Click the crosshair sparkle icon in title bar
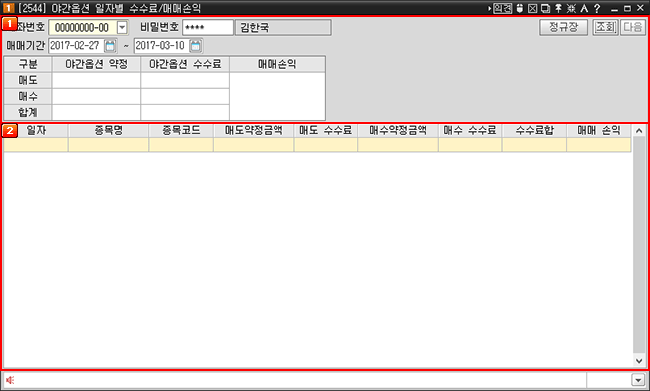The image size is (650, 391). [x=571, y=8]
